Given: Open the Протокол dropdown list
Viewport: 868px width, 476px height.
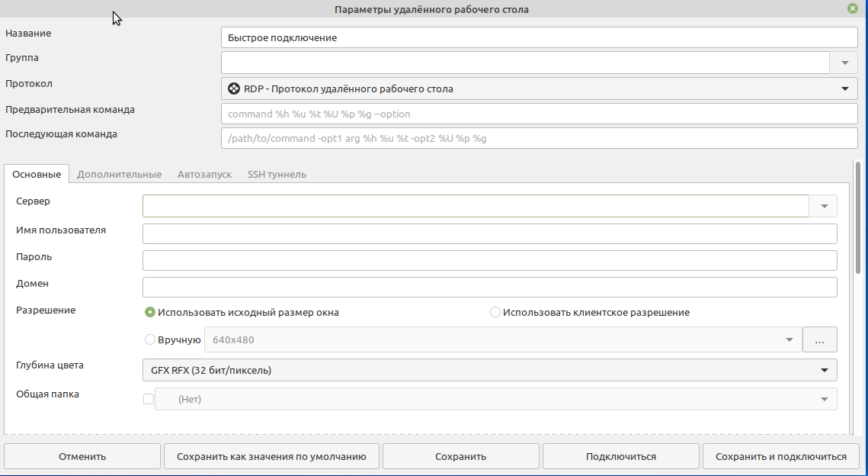Looking at the screenshot, I should tap(845, 88).
